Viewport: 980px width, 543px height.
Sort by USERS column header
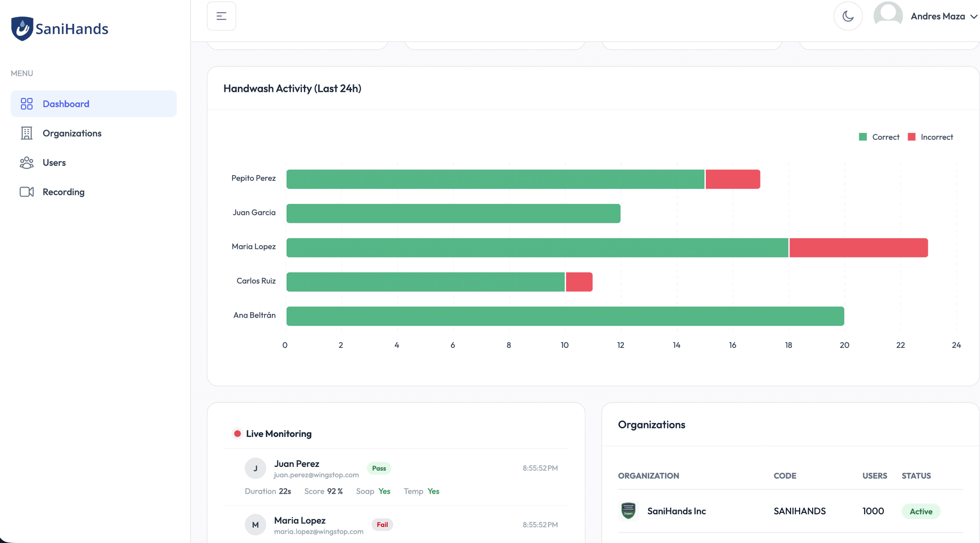(x=875, y=476)
